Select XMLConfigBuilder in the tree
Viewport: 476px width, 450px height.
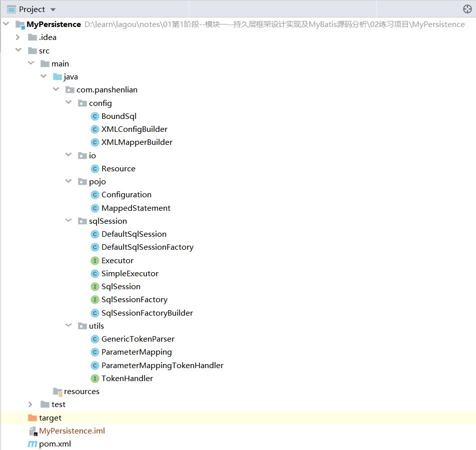point(134,129)
